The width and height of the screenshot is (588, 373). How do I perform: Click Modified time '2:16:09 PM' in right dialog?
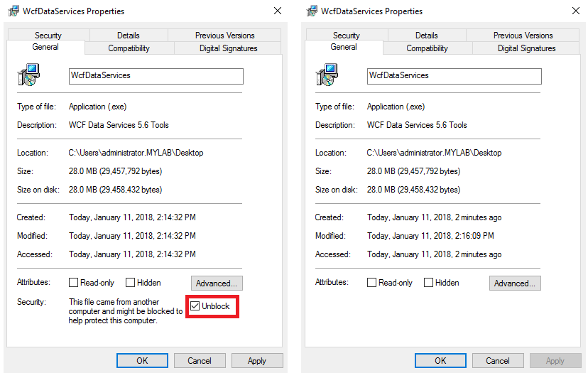(474, 236)
